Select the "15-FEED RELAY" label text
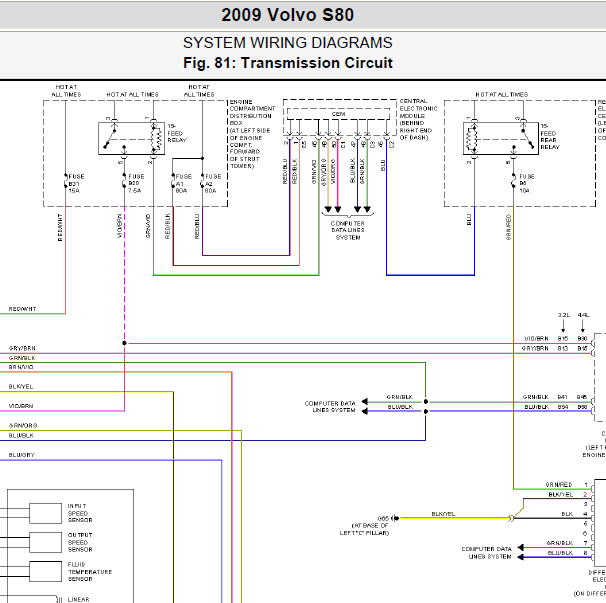 click(177, 133)
